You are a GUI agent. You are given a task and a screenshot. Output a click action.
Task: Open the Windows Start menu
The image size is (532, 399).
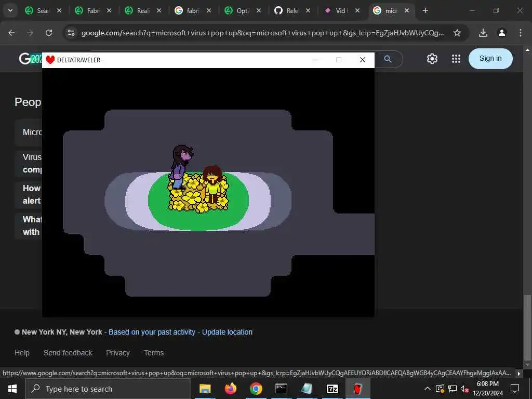click(x=12, y=389)
